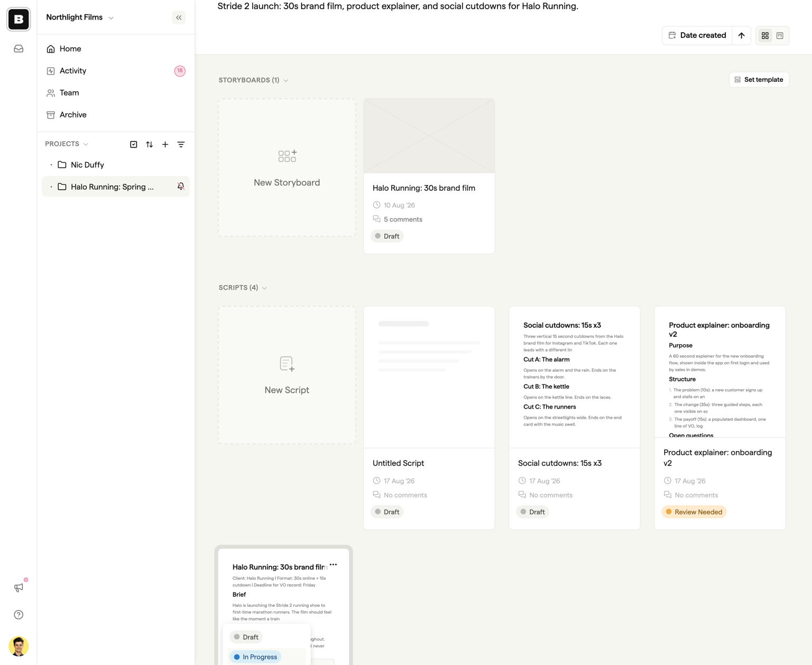This screenshot has width=812, height=665.
Task: Select the Nic Duffy project folder
Action: [116, 165]
